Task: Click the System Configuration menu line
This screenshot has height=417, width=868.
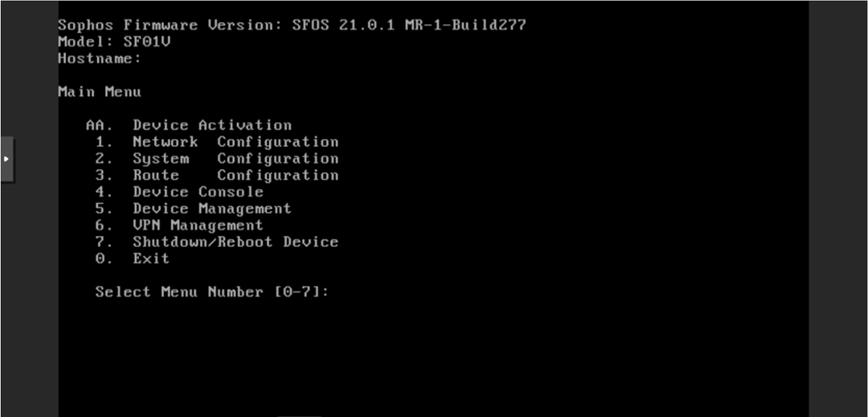Action: coord(235,159)
